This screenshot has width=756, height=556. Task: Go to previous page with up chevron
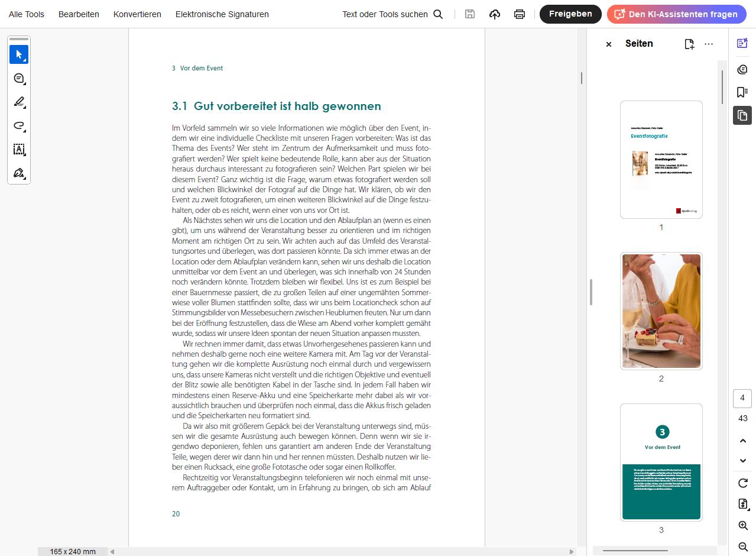743,441
